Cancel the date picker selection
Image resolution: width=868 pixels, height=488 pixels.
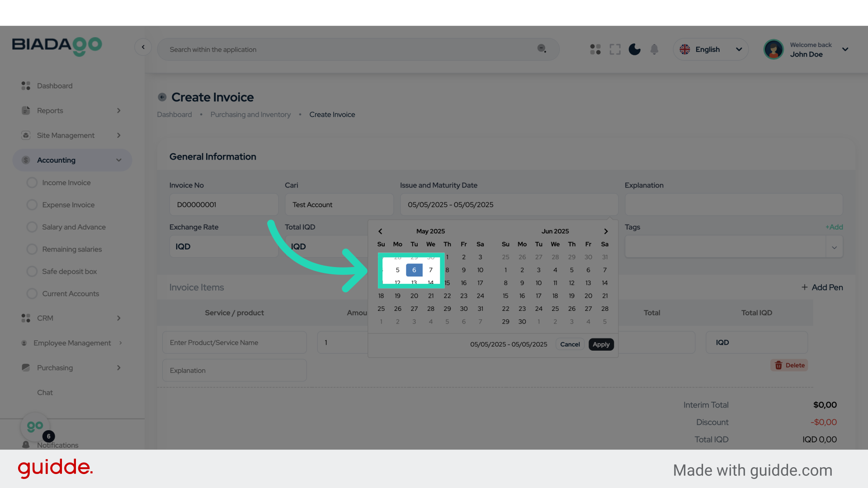click(x=570, y=344)
